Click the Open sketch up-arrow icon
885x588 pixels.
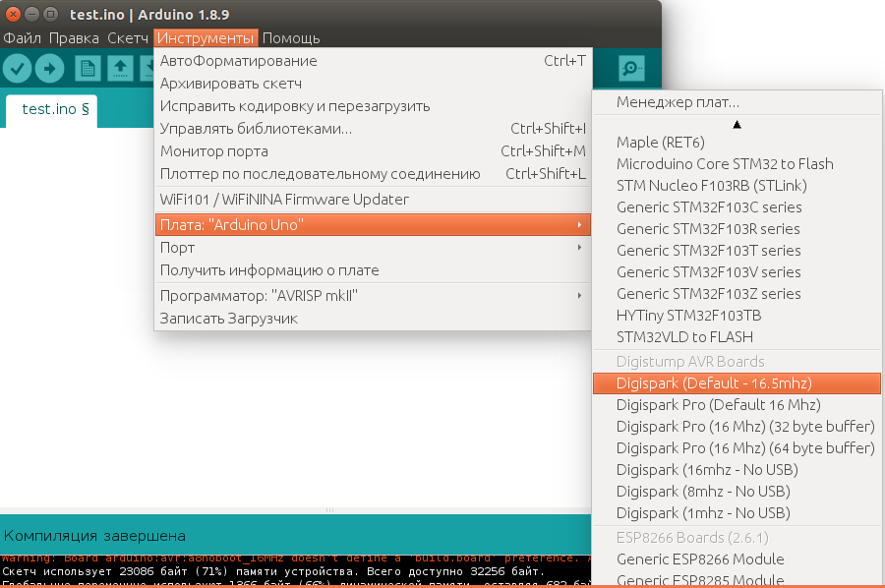tap(120, 68)
